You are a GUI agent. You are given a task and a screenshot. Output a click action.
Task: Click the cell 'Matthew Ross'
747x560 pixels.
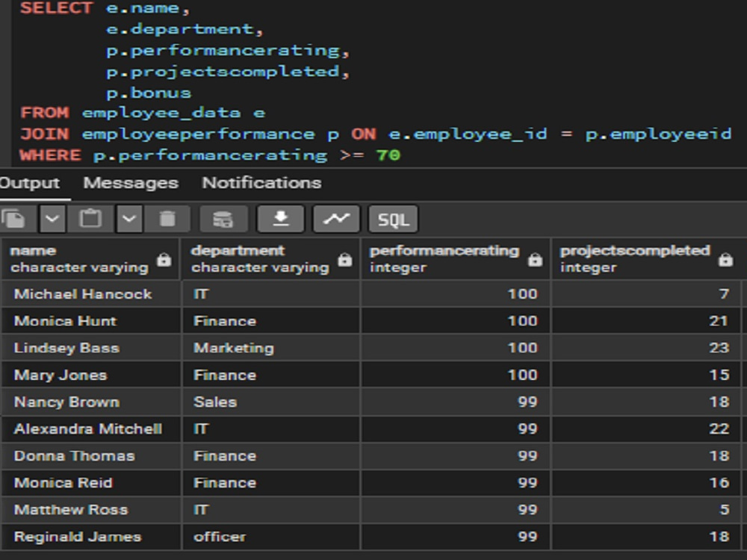pos(91,510)
